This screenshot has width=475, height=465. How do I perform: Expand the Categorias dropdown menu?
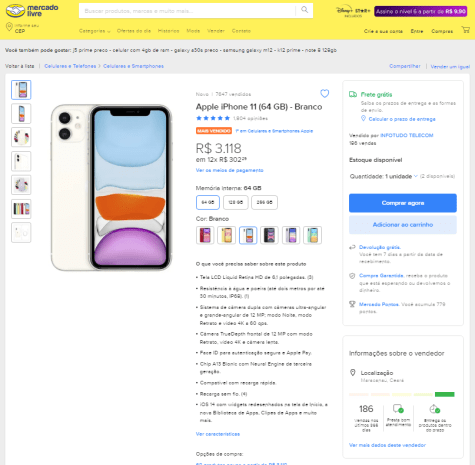pyautogui.click(x=94, y=31)
